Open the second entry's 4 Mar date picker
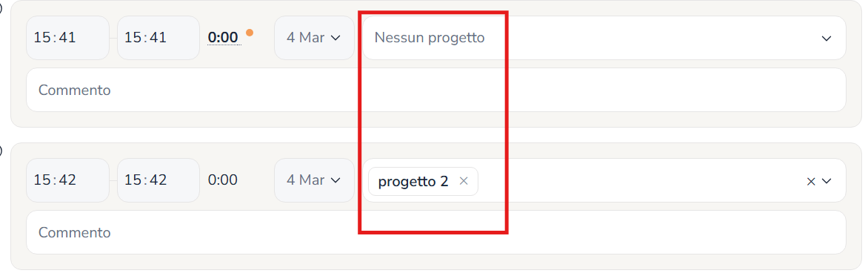Screen dimensions: 868x276 [314, 180]
